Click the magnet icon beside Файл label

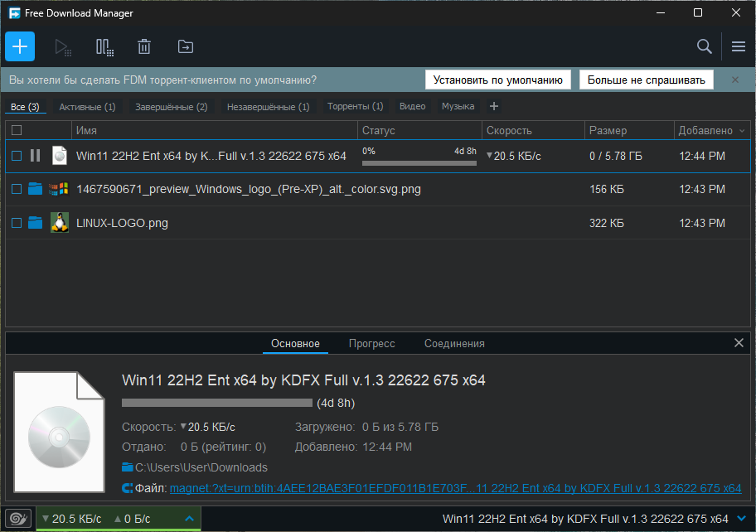128,488
